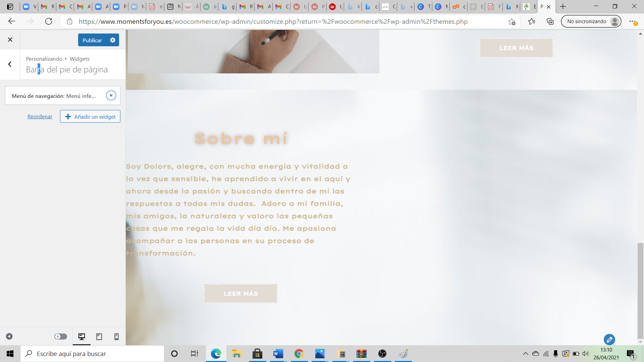Click the padlock site info icon

69,21
